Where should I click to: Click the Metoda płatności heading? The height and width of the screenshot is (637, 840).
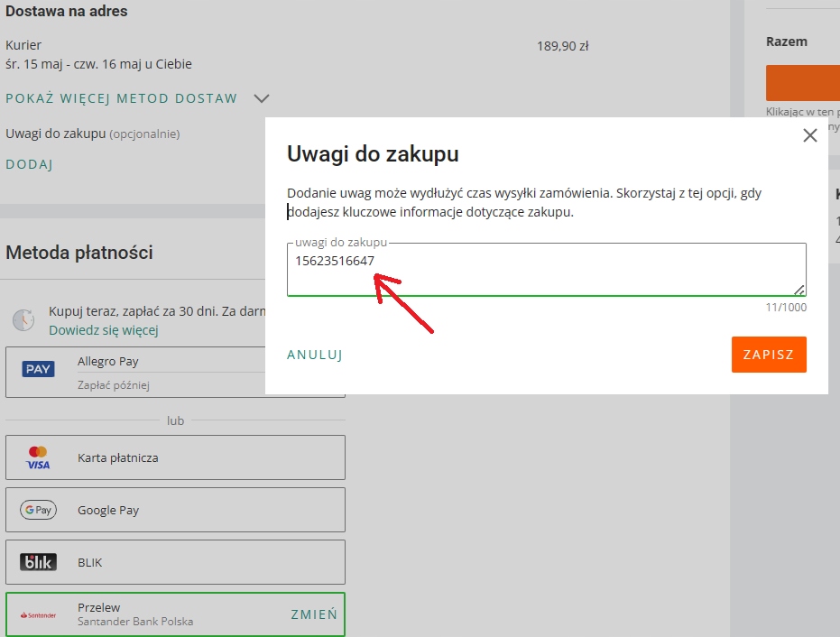coord(79,253)
